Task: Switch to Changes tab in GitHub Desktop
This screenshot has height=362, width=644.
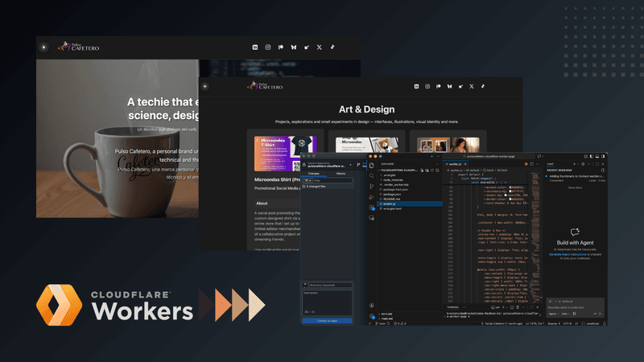Action: click(314, 174)
